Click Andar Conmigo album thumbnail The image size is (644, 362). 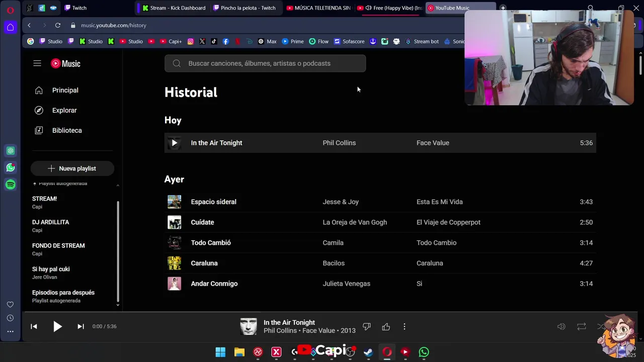(174, 284)
